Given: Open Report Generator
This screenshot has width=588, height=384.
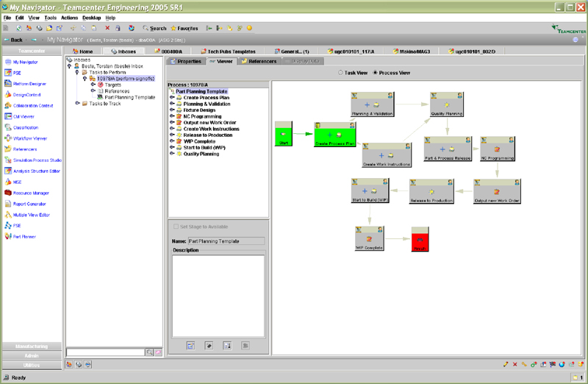Looking at the screenshot, I should pyautogui.click(x=25, y=204).
